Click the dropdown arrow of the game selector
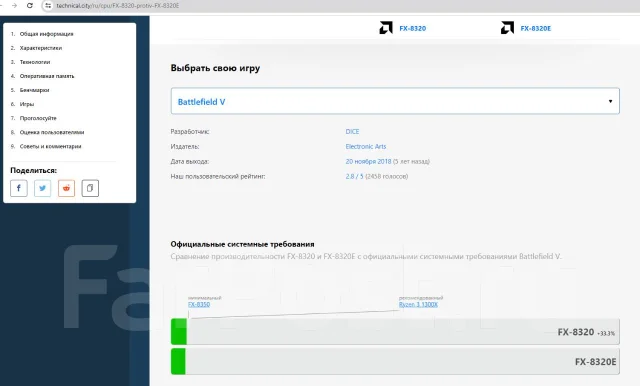This screenshot has height=386, width=640. (x=610, y=101)
